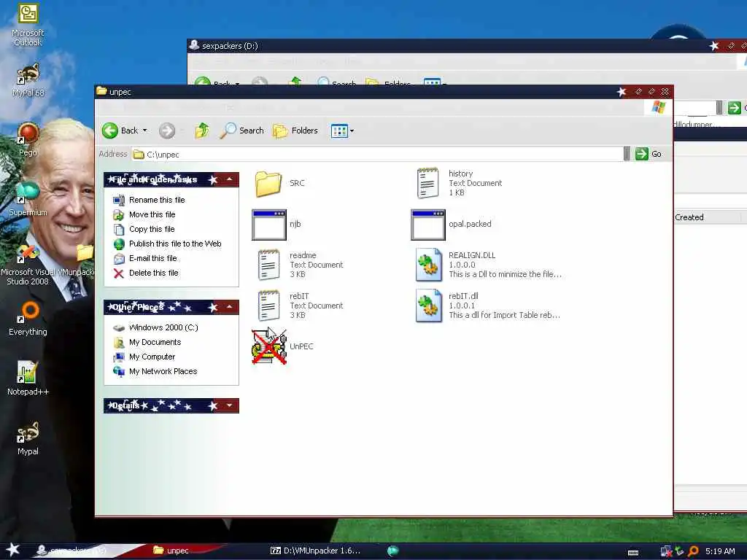
Task: Click Move this file
Action: tap(152, 215)
